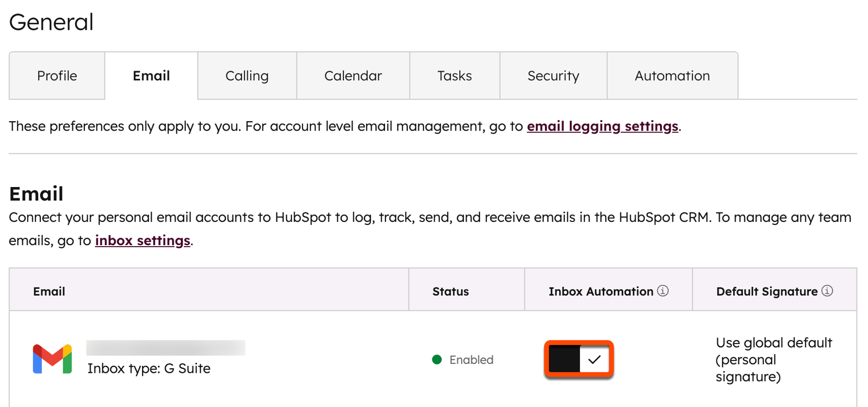Toggle the highlighted inbox automation switch off
Viewport: 868px width, 407px height.
click(579, 359)
